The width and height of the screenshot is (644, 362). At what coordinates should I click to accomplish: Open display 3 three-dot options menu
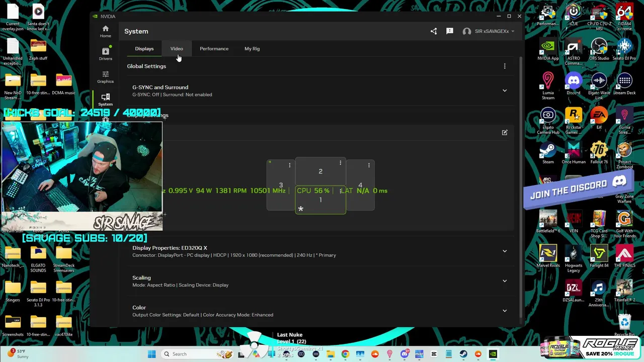point(289,165)
